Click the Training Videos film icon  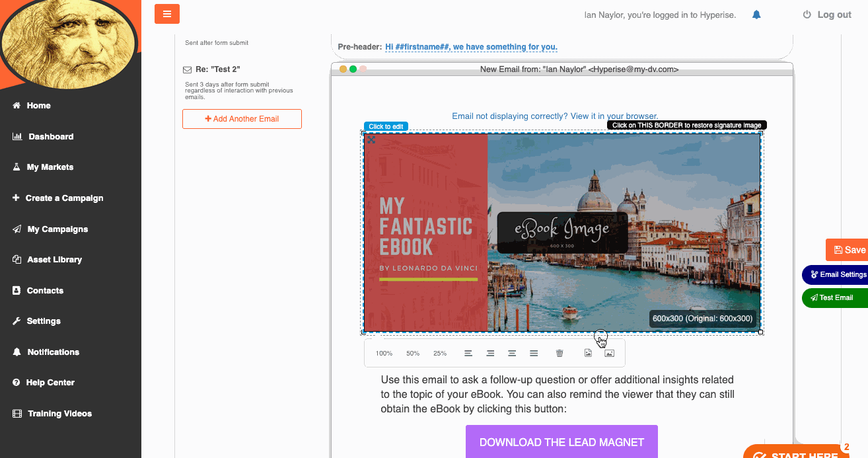coord(17,414)
